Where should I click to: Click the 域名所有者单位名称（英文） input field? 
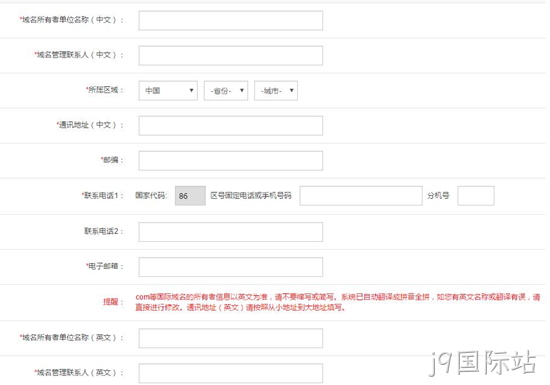pos(230,338)
